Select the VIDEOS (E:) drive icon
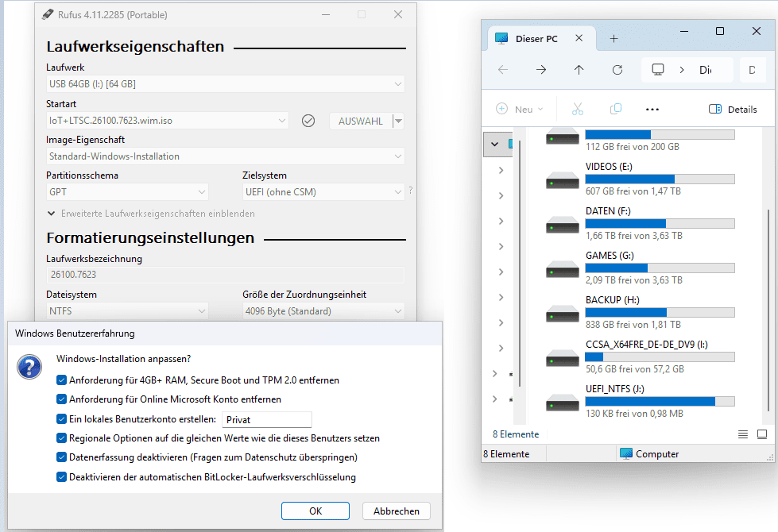The image size is (778, 532). [x=562, y=180]
